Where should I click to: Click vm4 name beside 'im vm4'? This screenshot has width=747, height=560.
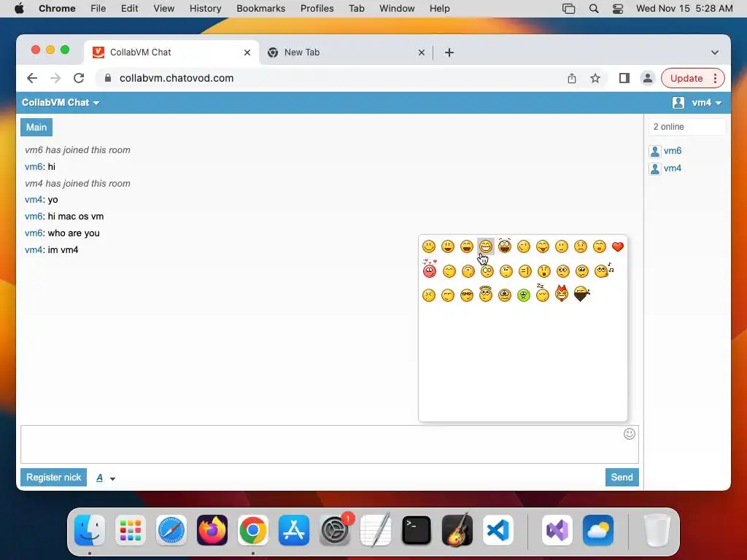(x=34, y=249)
